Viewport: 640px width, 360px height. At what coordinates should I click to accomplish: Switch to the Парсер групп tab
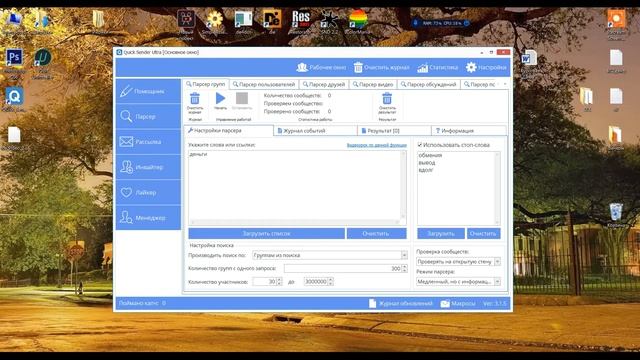point(206,84)
